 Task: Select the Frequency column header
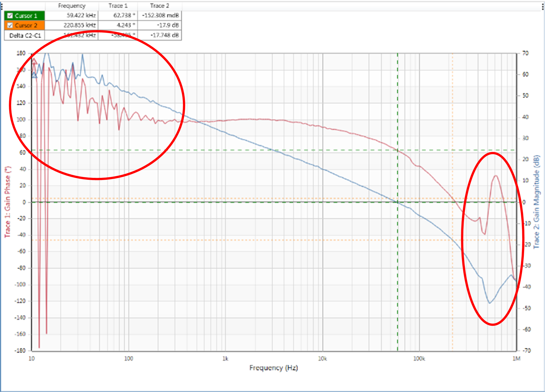pyautogui.click(x=72, y=6)
